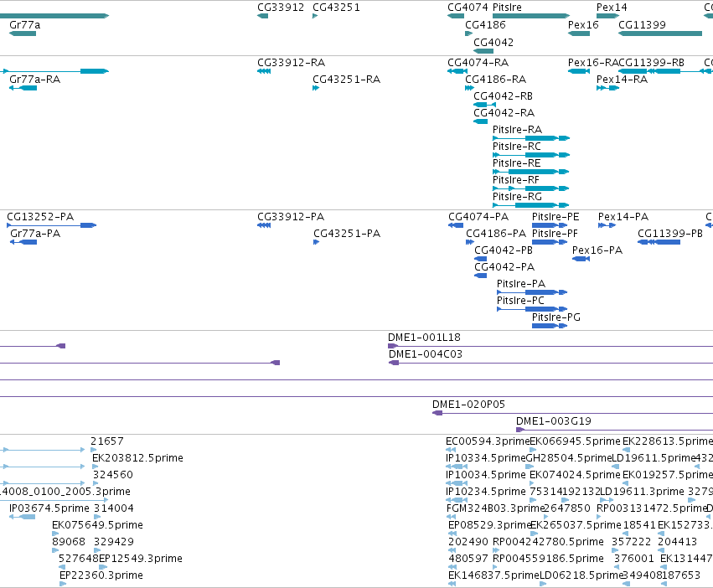Viewport: 713px width, 588px height.
Task: Click EST IP03674.5prime
Action: (22, 517)
